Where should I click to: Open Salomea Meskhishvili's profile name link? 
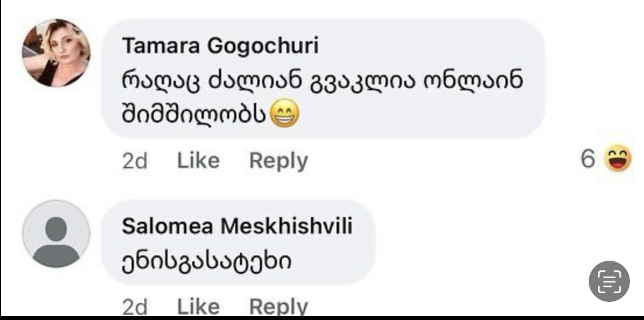(237, 227)
